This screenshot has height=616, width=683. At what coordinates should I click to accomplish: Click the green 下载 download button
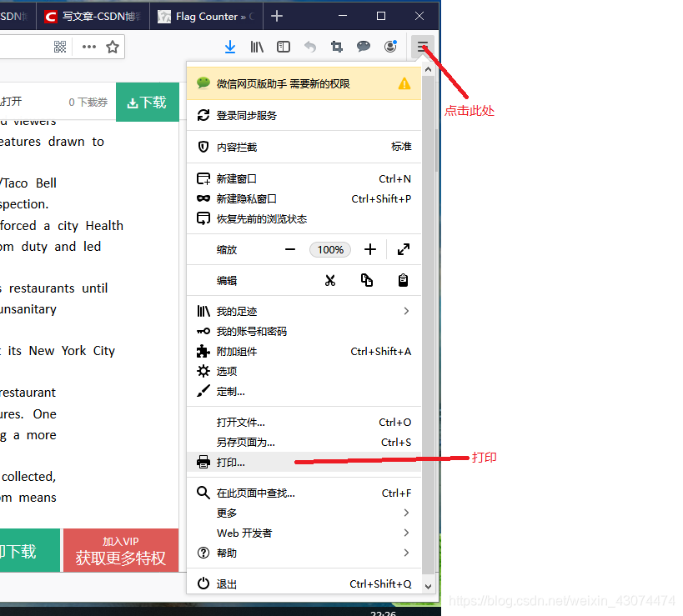[x=148, y=103]
